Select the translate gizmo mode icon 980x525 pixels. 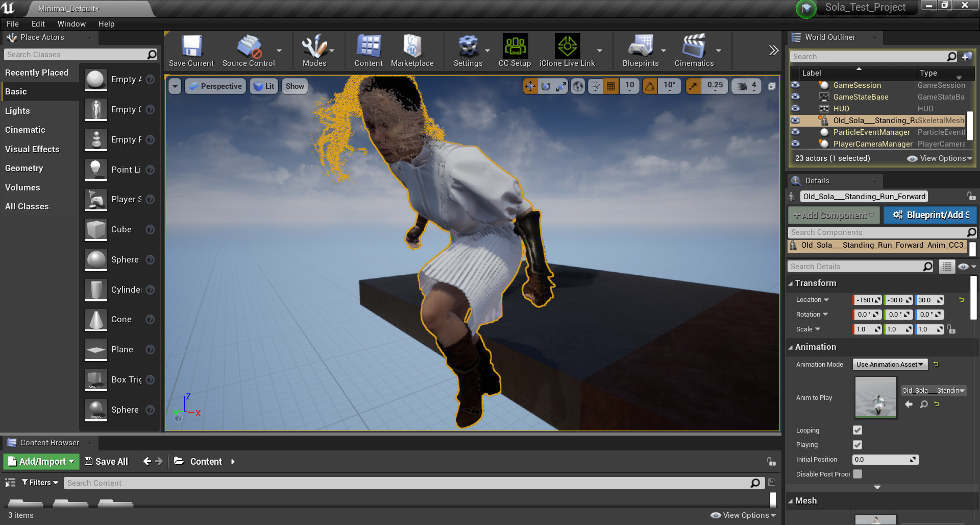click(x=530, y=86)
